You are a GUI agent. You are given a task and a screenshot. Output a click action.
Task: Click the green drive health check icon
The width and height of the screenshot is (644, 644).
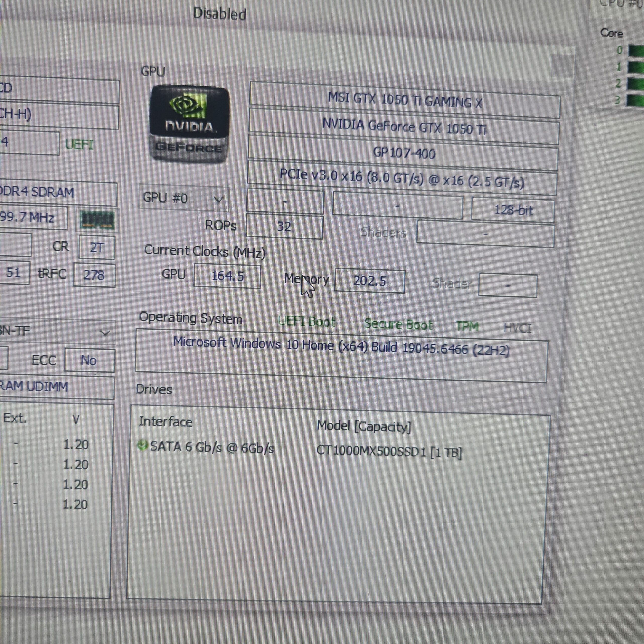143,445
